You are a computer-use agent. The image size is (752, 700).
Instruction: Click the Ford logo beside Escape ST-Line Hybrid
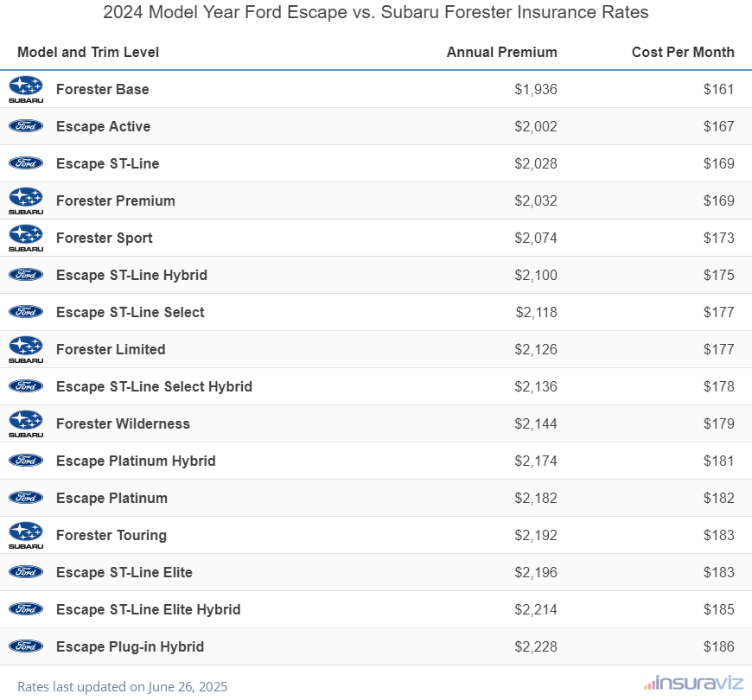[26, 275]
